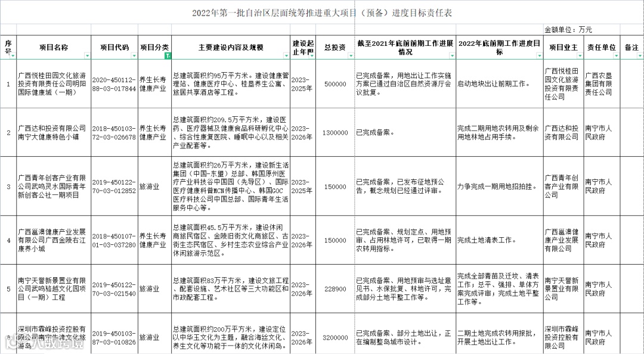
Task: Select owner cell '广西邕澳健康产业发展有限公司'
Action: [x=563, y=240]
